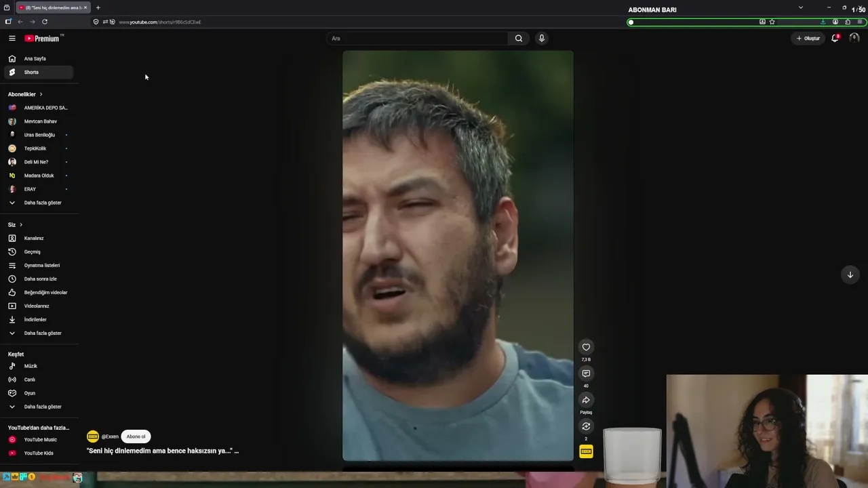Install the page as app icon
This screenshot has width=868, height=488.
(762, 22)
